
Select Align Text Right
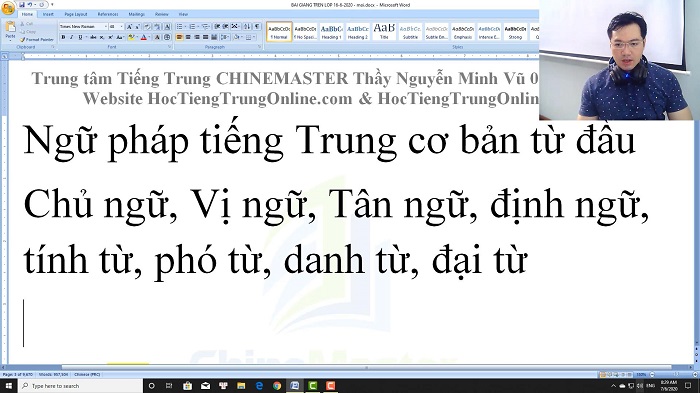coord(197,38)
